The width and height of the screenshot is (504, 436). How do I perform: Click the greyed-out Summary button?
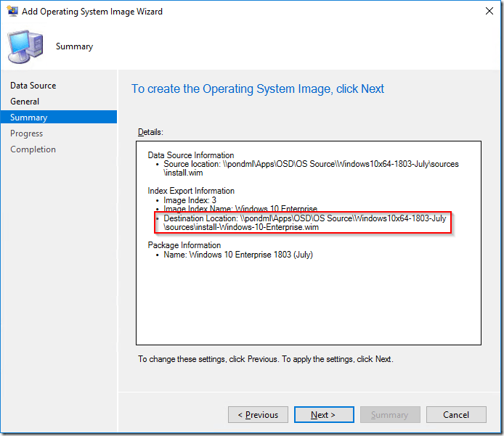click(x=389, y=415)
